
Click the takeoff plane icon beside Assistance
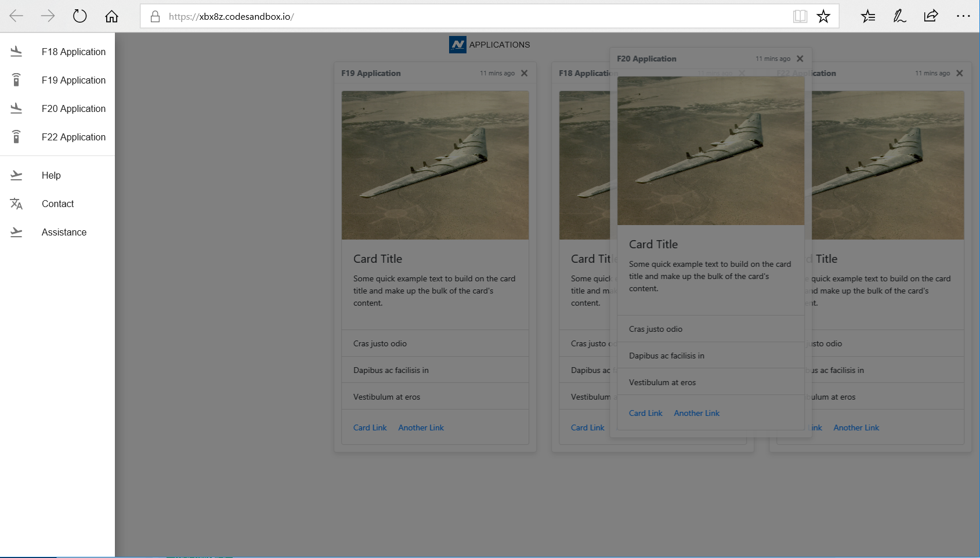point(16,232)
